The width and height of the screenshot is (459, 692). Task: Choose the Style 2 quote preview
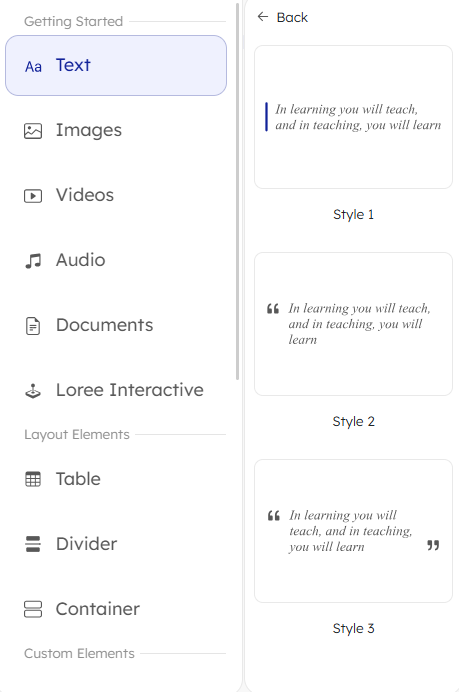click(x=354, y=324)
